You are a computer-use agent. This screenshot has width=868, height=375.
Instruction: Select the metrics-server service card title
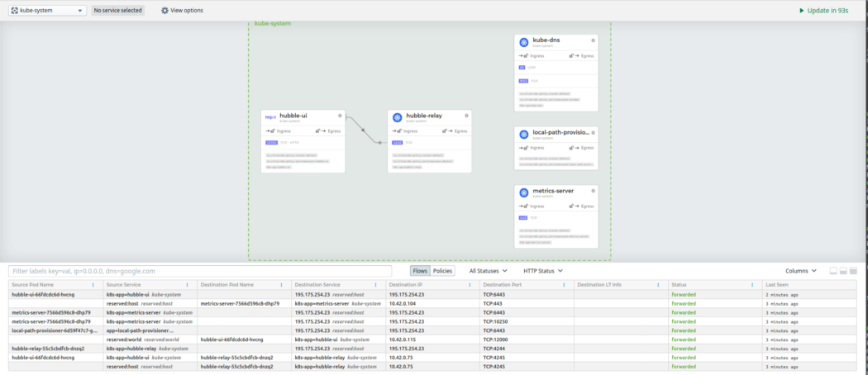click(553, 191)
